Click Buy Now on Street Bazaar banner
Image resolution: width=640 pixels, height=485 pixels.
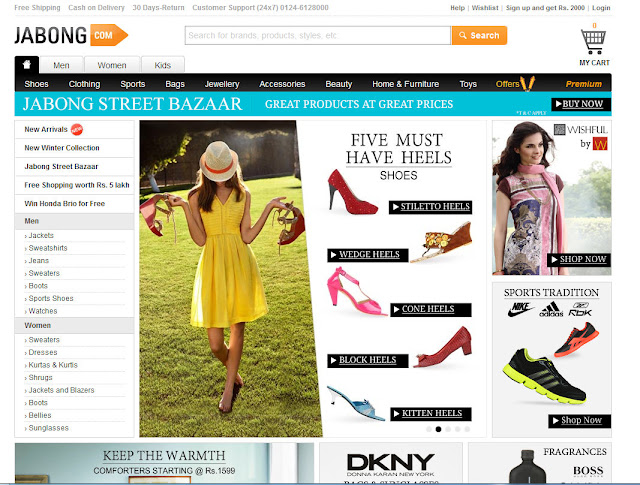tap(581, 104)
